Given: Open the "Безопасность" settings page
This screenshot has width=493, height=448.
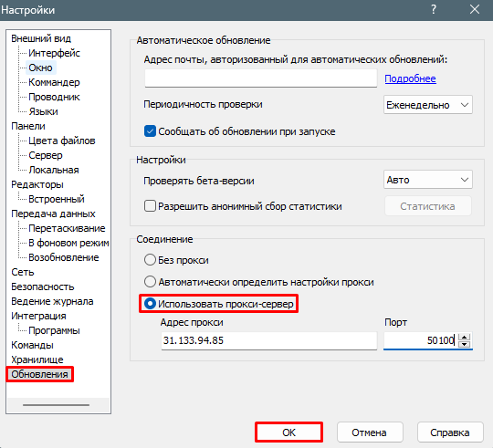Looking at the screenshot, I should 42,287.
